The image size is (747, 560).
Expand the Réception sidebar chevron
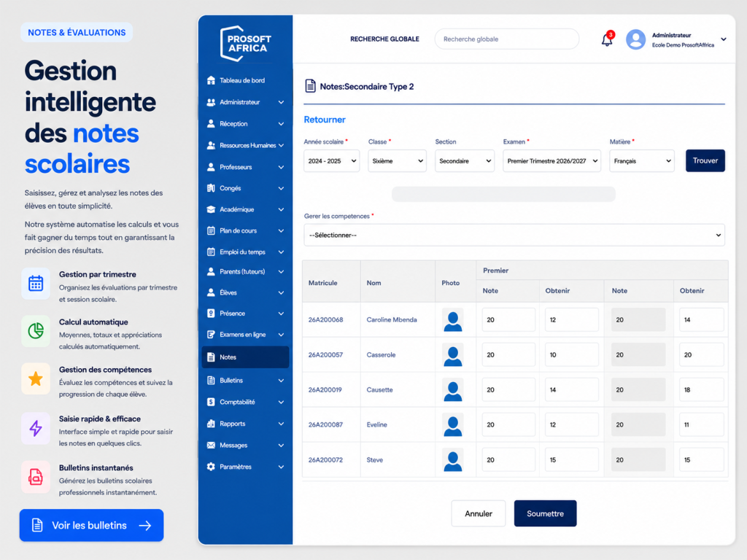[x=281, y=124]
